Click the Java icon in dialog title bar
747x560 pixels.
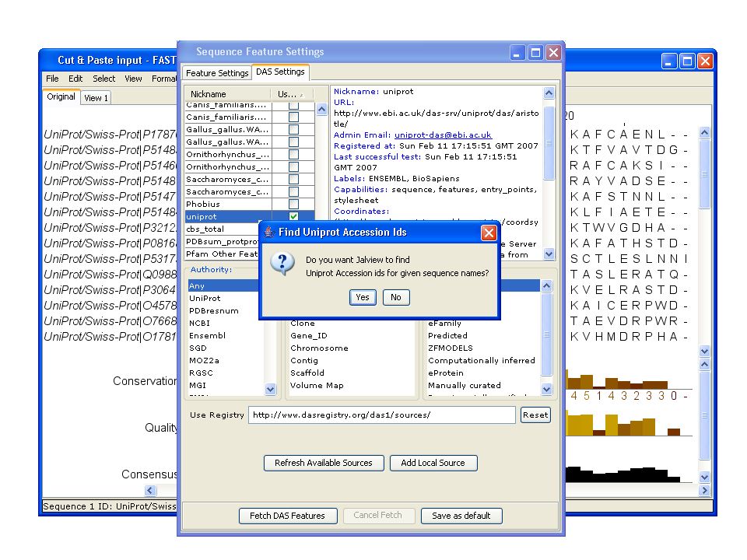point(269,233)
